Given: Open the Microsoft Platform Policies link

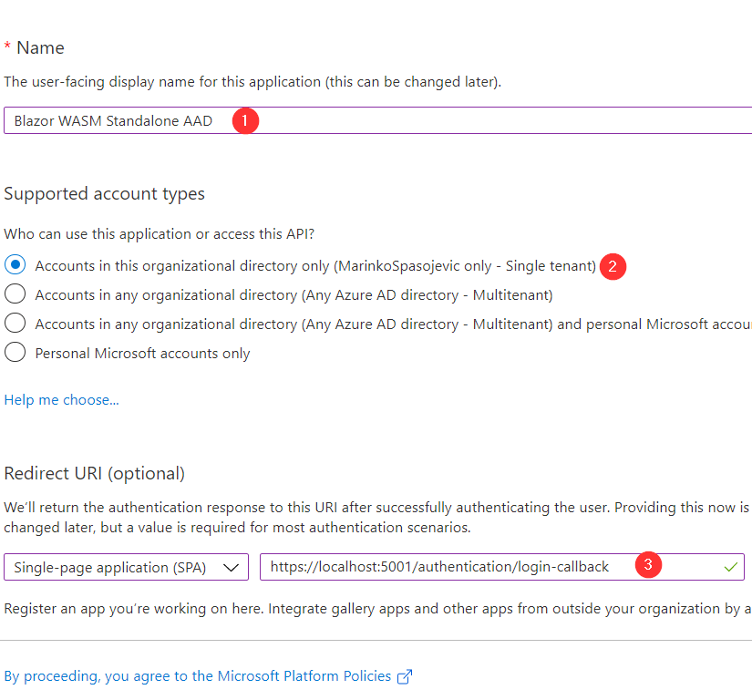Looking at the screenshot, I should pos(198,676).
